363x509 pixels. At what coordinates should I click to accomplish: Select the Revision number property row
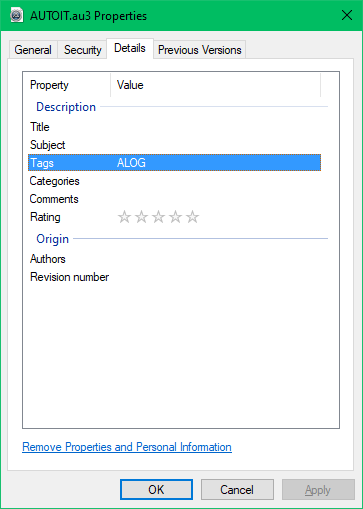tap(174, 277)
